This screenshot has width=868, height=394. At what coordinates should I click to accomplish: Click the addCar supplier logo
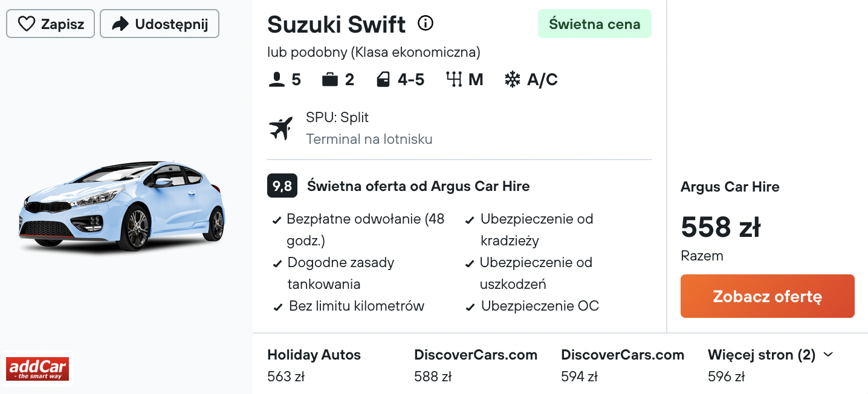pyautogui.click(x=37, y=369)
